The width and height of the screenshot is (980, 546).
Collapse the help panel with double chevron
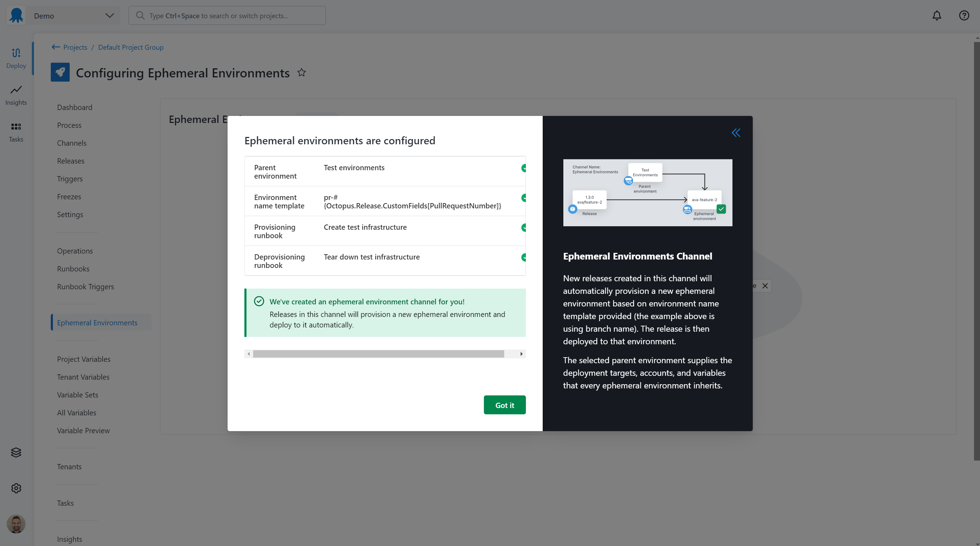736,133
